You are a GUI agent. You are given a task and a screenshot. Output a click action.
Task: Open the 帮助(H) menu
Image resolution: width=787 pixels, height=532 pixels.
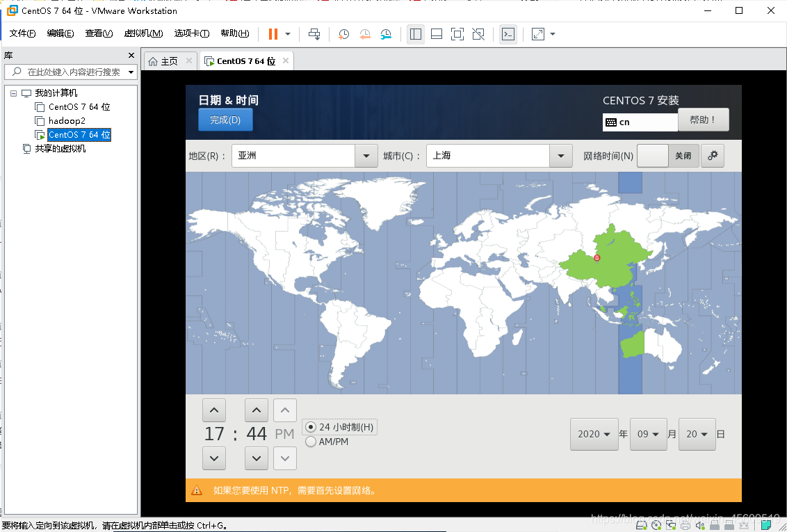[x=235, y=33]
